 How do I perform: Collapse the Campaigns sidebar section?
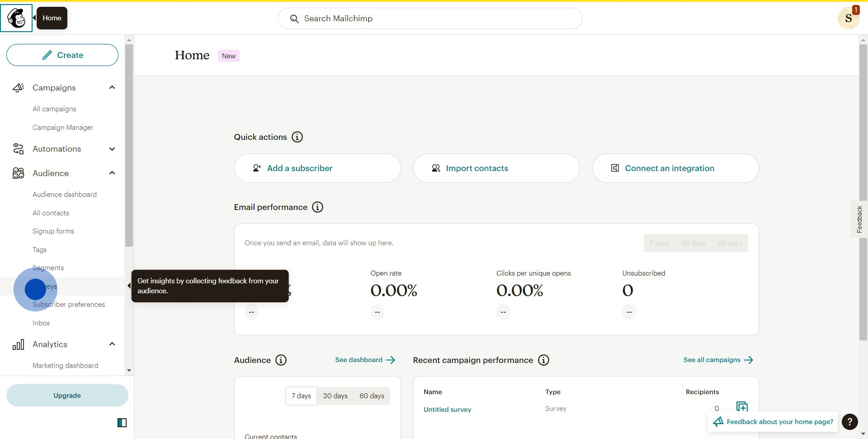click(112, 87)
